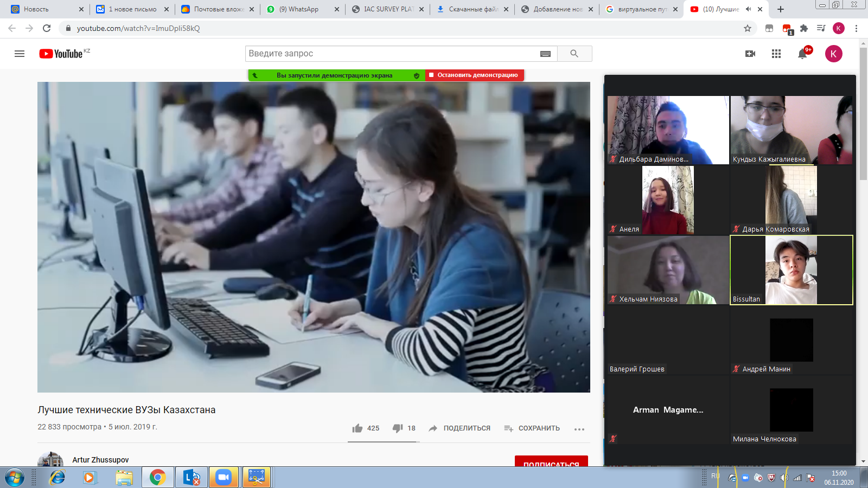The image size is (868, 488).
Task: Type in the Введите запрос search field
Action: 391,54
